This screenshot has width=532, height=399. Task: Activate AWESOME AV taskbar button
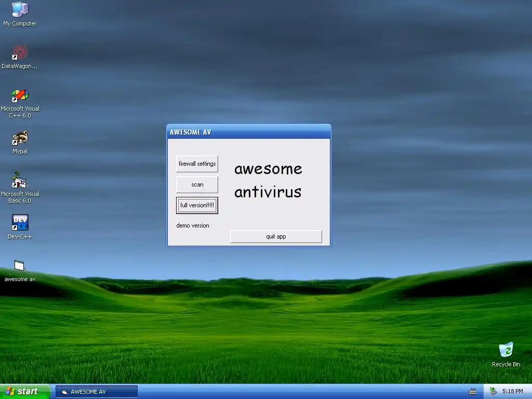[x=96, y=392]
